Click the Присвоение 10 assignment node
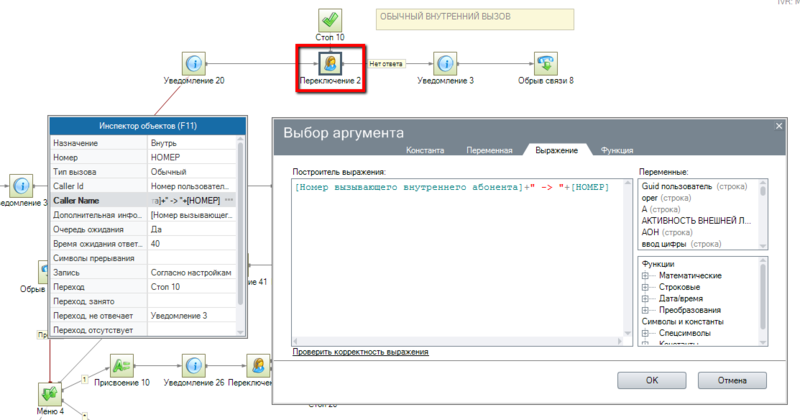This screenshot has width=800, height=420. click(122, 365)
